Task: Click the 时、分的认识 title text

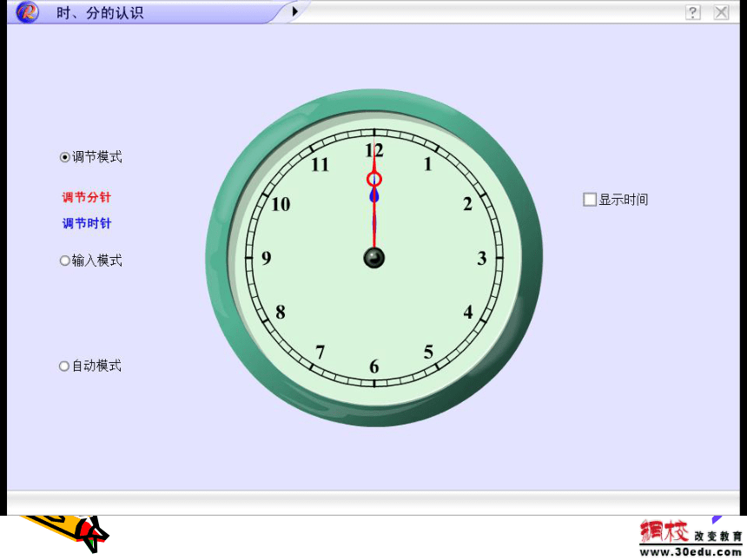Action: [100, 12]
